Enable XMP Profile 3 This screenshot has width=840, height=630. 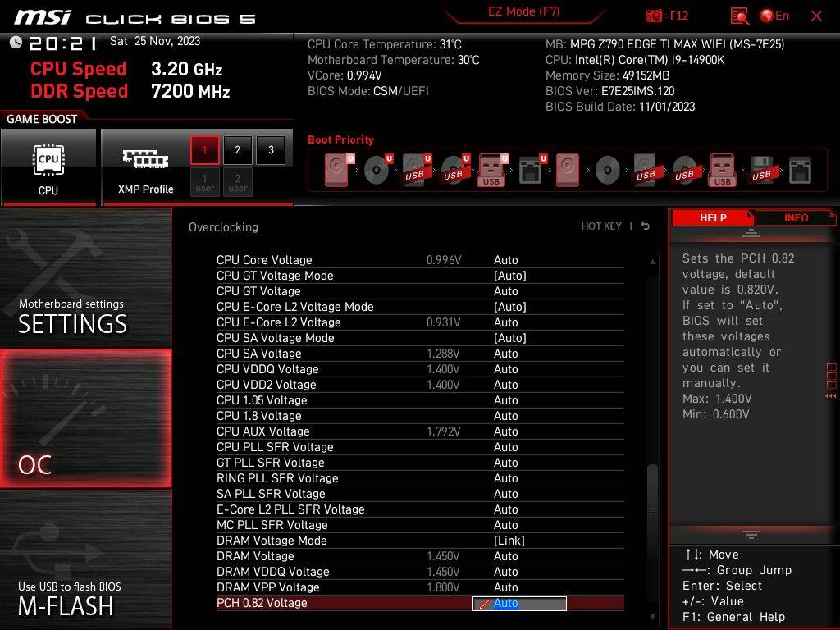pos(271,149)
